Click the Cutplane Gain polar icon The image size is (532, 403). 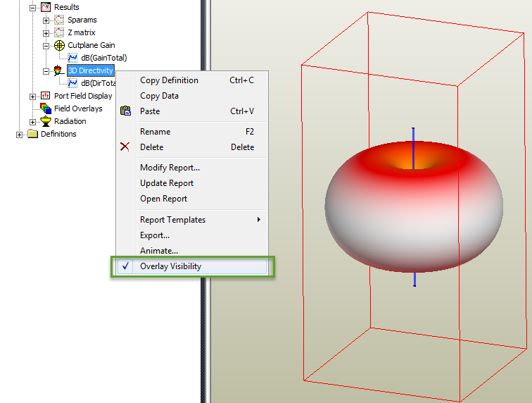[x=59, y=45]
